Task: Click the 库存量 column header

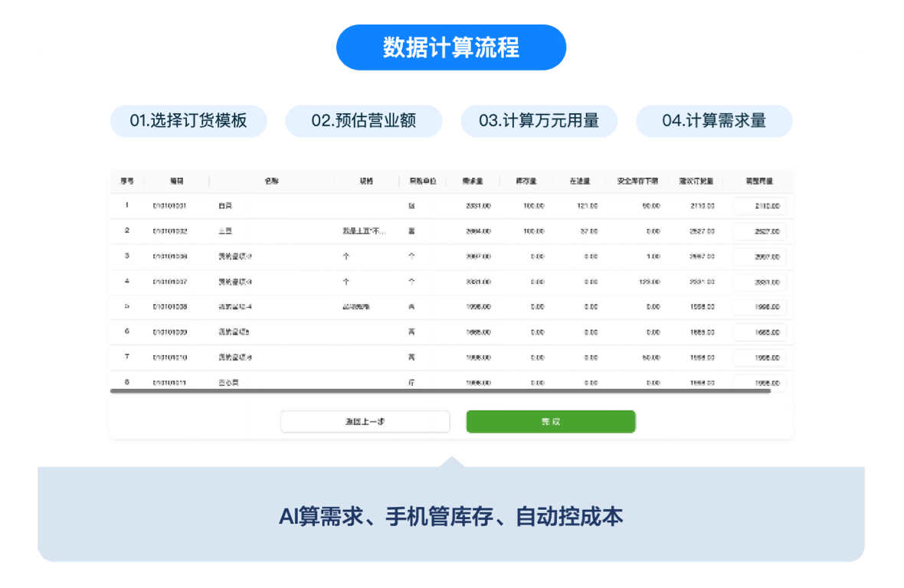Action: point(526,181)
